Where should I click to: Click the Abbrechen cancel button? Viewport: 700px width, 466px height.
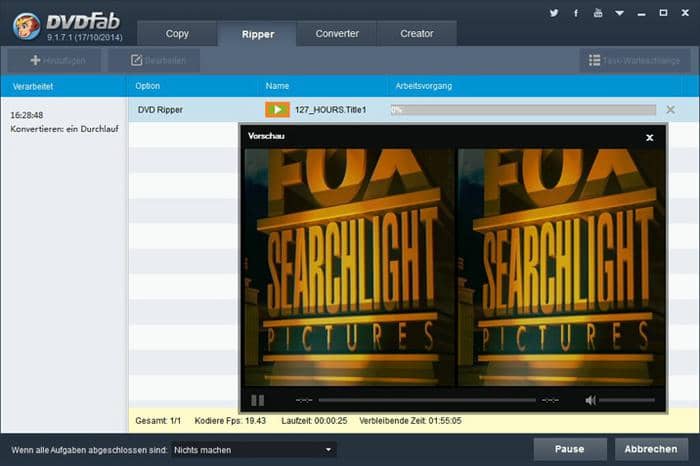650,449
